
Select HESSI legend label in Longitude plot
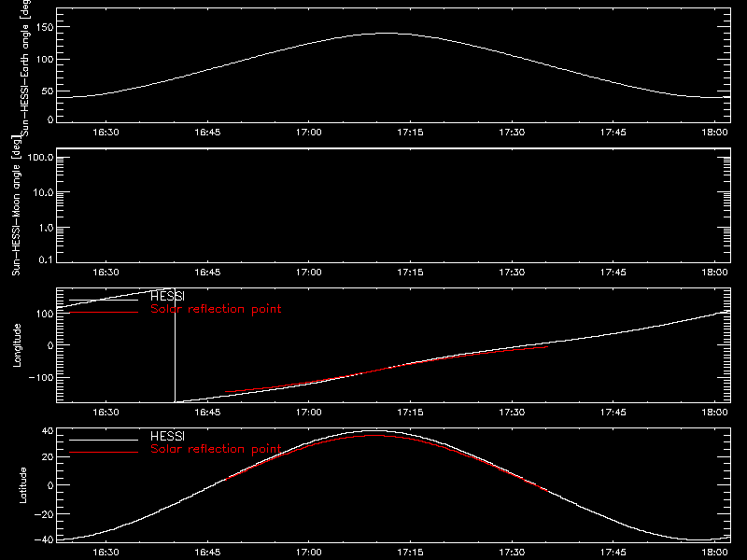[167, 296]
